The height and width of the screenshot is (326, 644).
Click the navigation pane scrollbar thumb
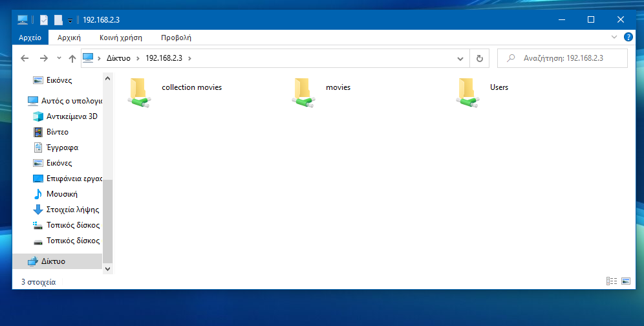[x=107, y=221]
